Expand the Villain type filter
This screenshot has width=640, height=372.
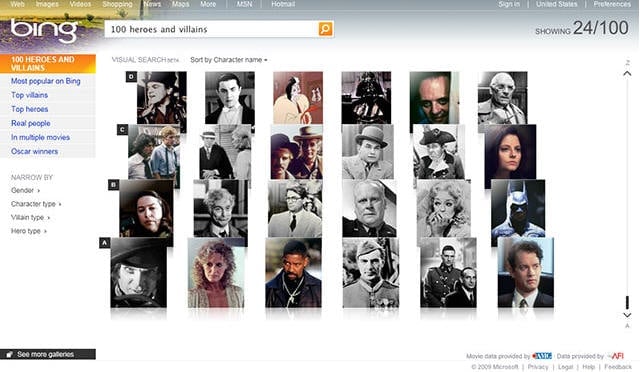click(x=30, y=217)
